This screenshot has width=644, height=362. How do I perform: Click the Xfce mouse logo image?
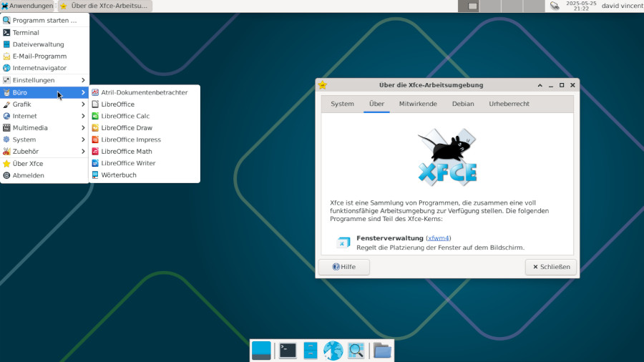pos(447,157)
